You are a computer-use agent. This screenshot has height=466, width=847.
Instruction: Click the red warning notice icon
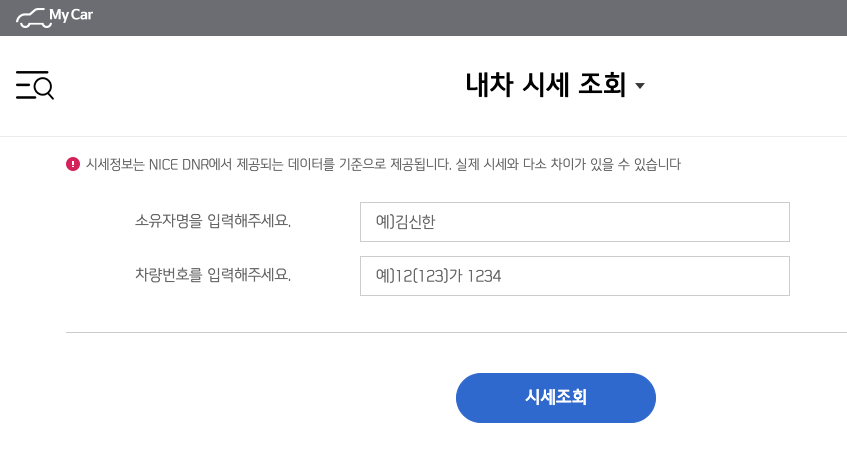[x=73, y=164]
